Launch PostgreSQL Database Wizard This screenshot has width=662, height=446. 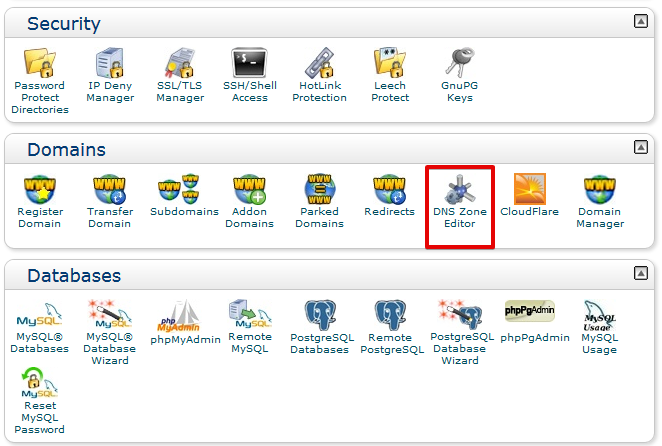point(461,333)
